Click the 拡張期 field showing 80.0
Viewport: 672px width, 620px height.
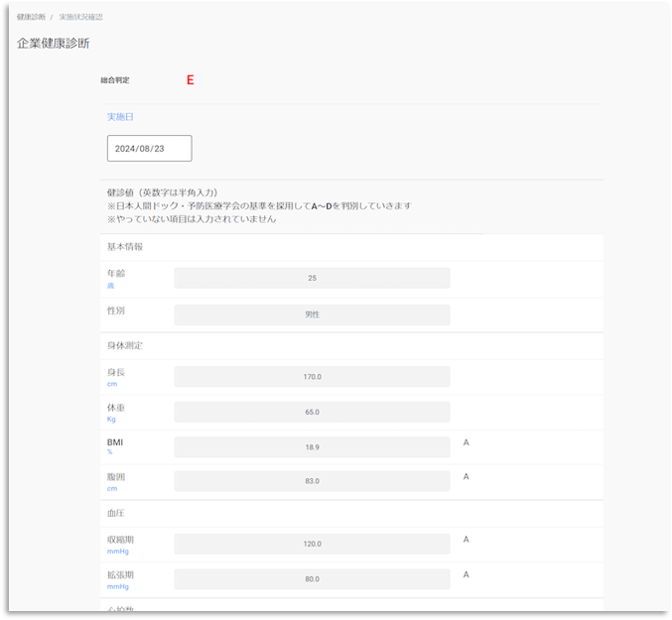[312, 578]
